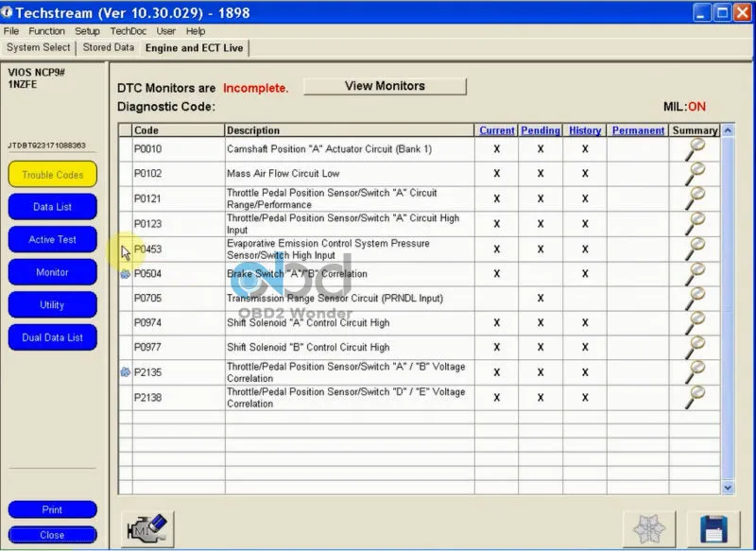The height and width of the screenshot is (551, 756).
Task: Switch to the Stored Data tab
Action: [109, 47]
